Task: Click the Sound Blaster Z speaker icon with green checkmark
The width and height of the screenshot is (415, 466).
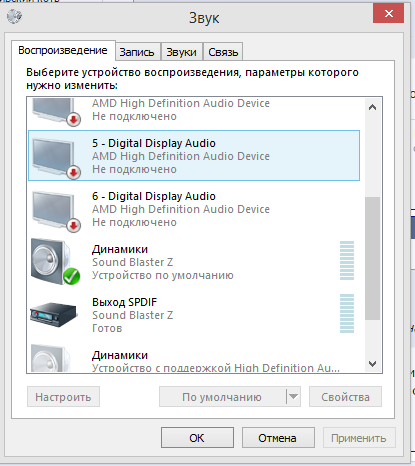Action: (55, 262)
